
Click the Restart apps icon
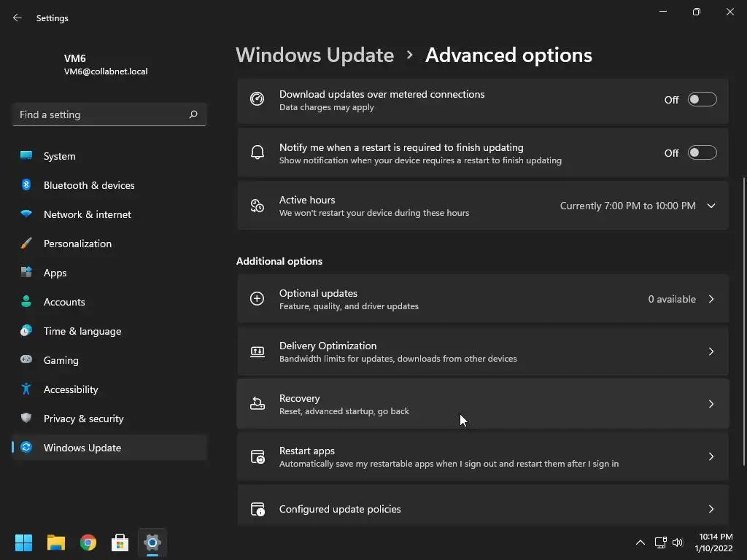[x=258, y=456]
